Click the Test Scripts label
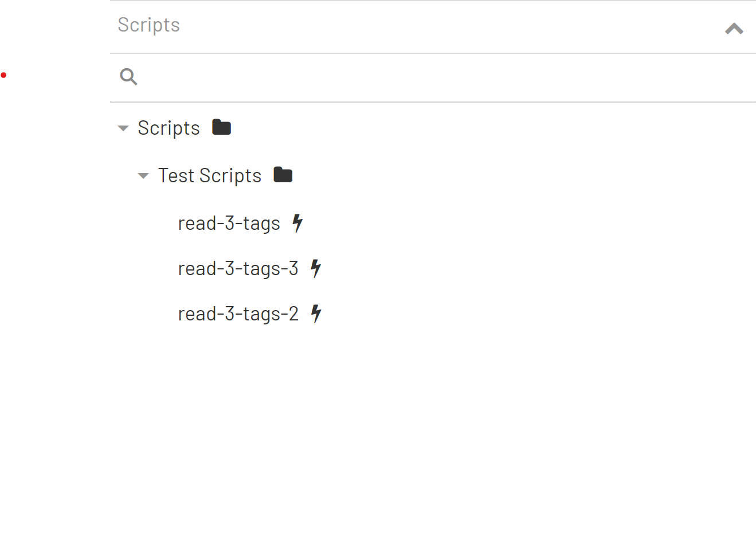The image size is (756, 560). coord(210,175)
